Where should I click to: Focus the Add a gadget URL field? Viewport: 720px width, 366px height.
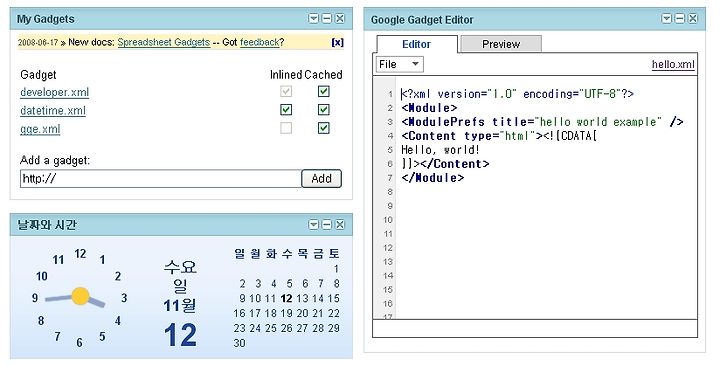click(x=161, y=179)
